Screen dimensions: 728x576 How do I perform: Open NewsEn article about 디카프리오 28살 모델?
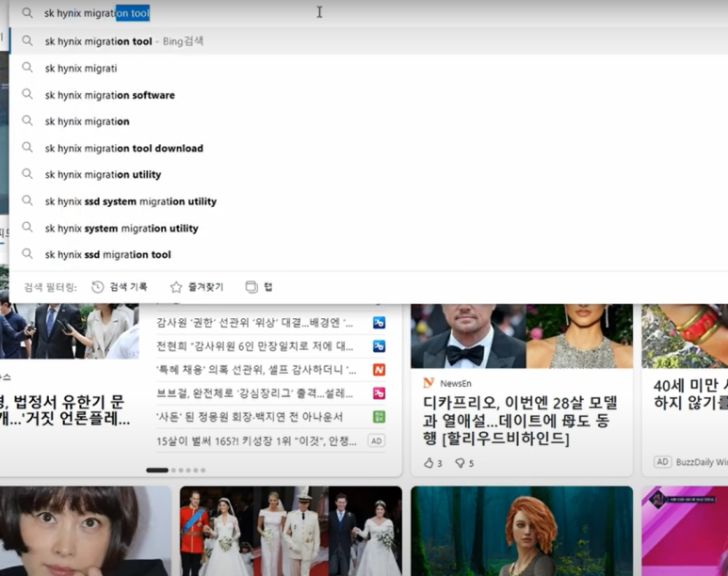point(520,421)
